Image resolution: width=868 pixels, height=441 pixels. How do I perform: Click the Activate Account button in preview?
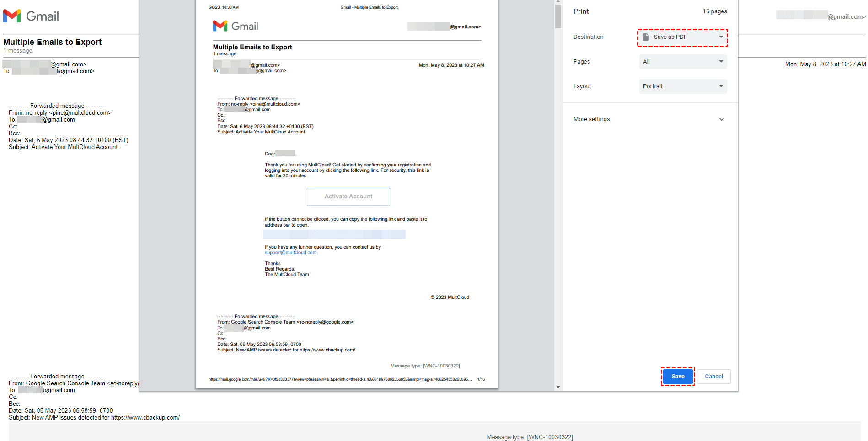pyautogui.click(x=348, y=197)
